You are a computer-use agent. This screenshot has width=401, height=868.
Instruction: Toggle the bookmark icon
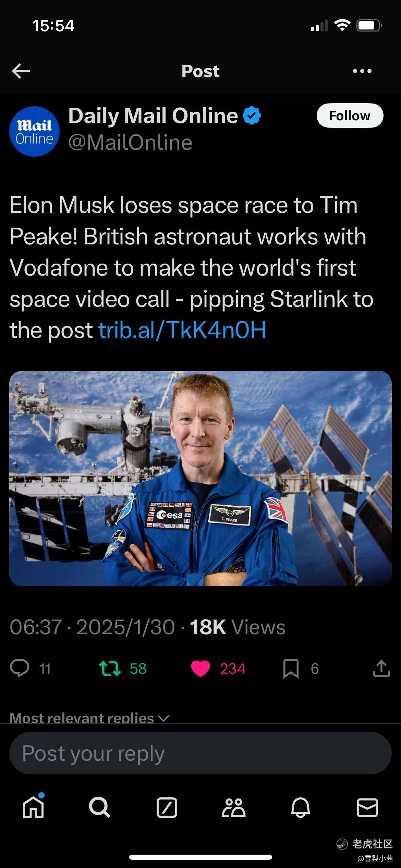291,669
